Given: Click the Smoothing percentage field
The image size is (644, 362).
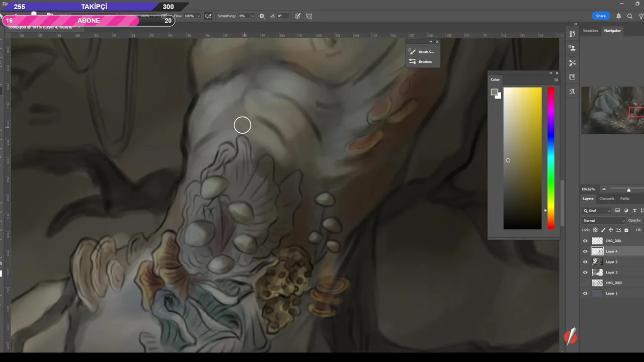Looking at the screenshot, I should (x=243, y=16).
